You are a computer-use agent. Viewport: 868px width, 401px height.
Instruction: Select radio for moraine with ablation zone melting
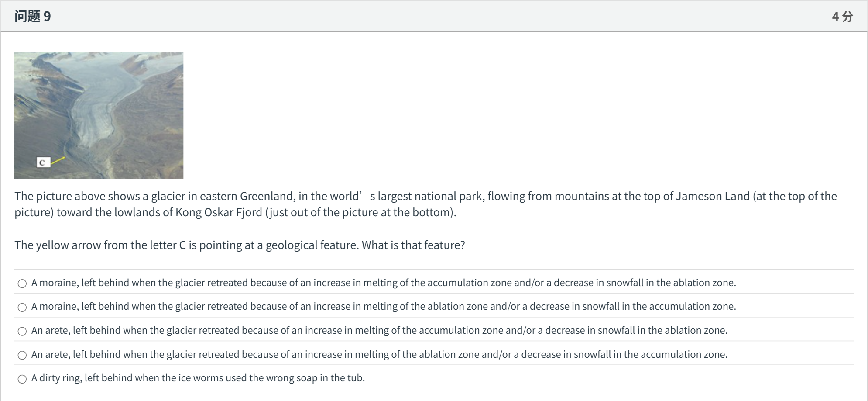point(22,307)
